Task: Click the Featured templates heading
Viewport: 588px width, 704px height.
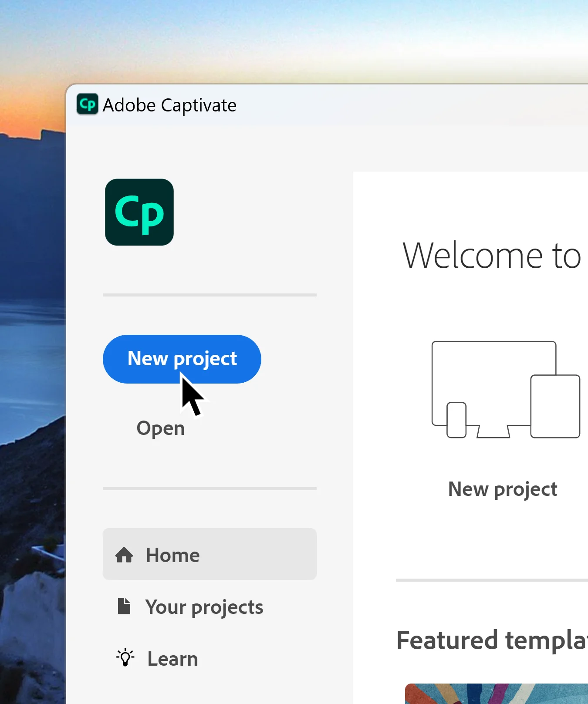Action: coord(492,640)
